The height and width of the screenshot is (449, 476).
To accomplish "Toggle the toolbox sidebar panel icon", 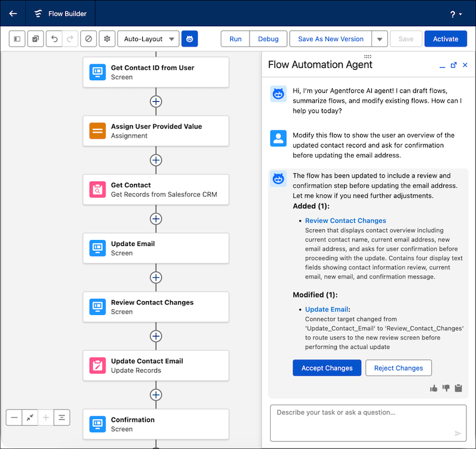I will (17, 39).
